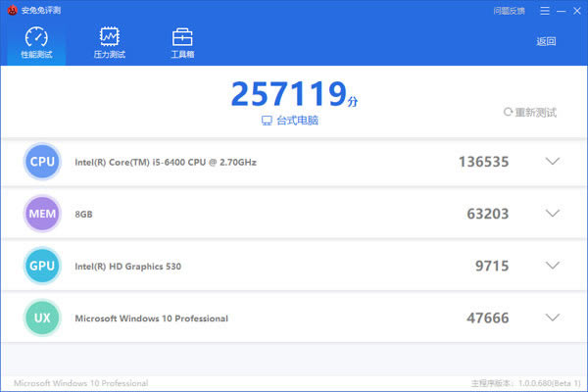Image resolution: width=588 pixels, height=392 pixels.
Task: Click the status bar Windows 10 Professional text
Action: 81,383
